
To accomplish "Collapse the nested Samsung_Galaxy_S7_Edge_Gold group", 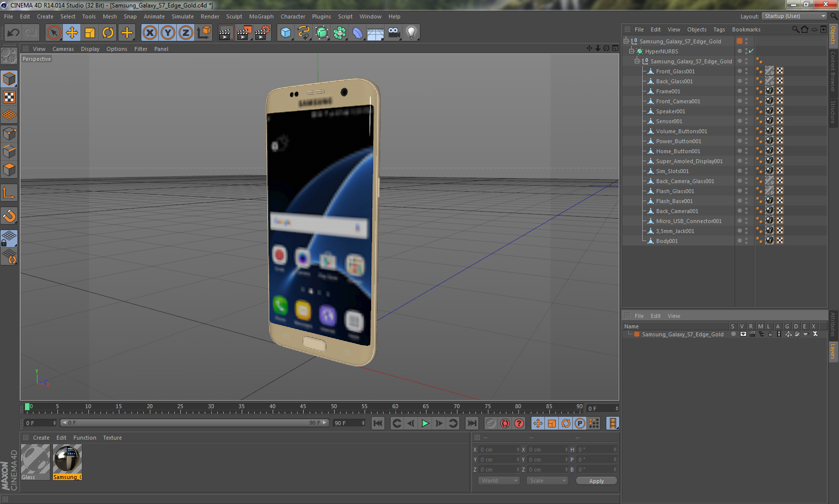I will 637,61.
